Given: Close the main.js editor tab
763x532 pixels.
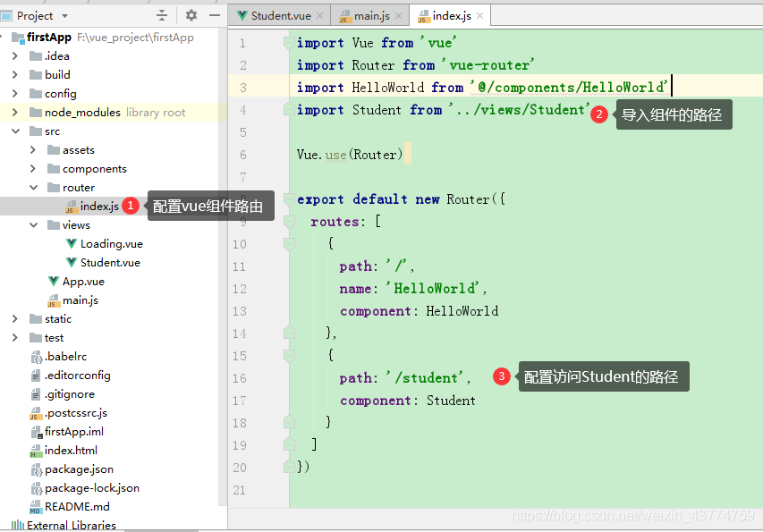Looking at the screenshot, I should [x=398, y=16].
